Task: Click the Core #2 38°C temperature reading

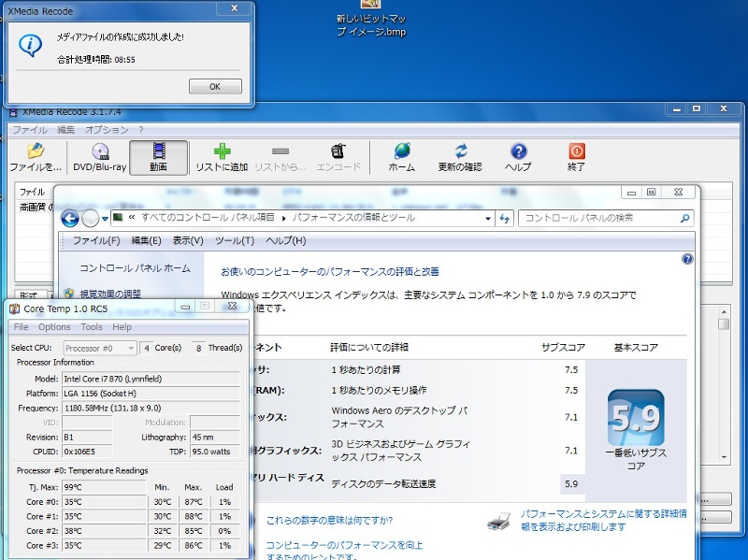Action: [x=104, y=530]
